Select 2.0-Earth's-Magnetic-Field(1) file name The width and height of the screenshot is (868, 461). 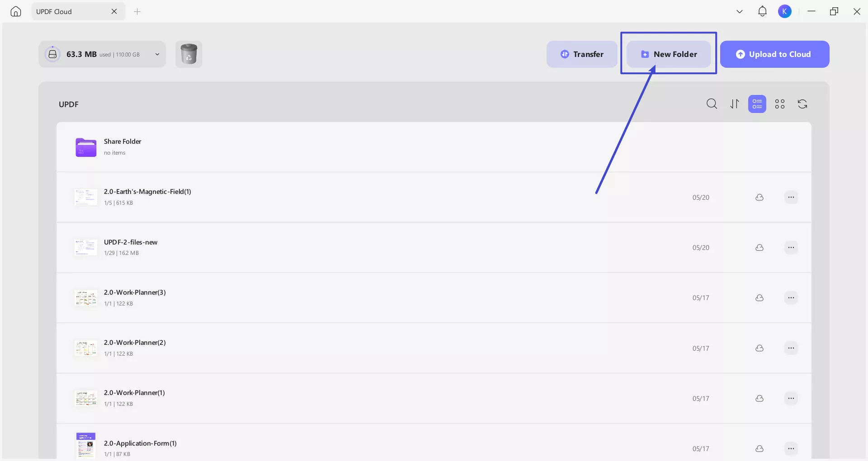(x=147, y=192)
